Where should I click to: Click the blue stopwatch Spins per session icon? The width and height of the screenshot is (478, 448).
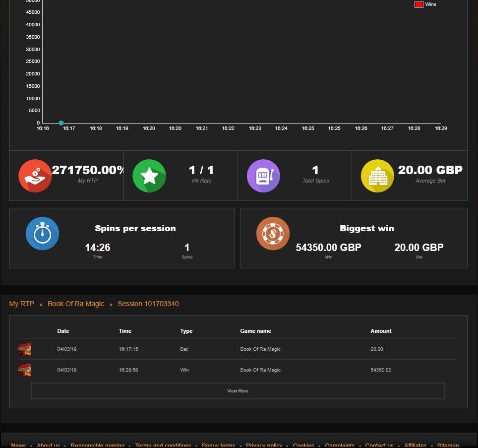click(x=42, y=233)
